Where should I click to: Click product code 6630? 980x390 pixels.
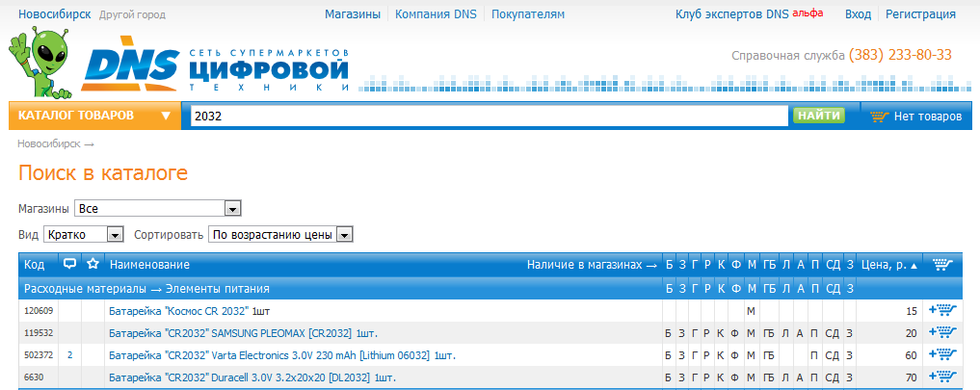pyautogui.click(x=34, y=377)
